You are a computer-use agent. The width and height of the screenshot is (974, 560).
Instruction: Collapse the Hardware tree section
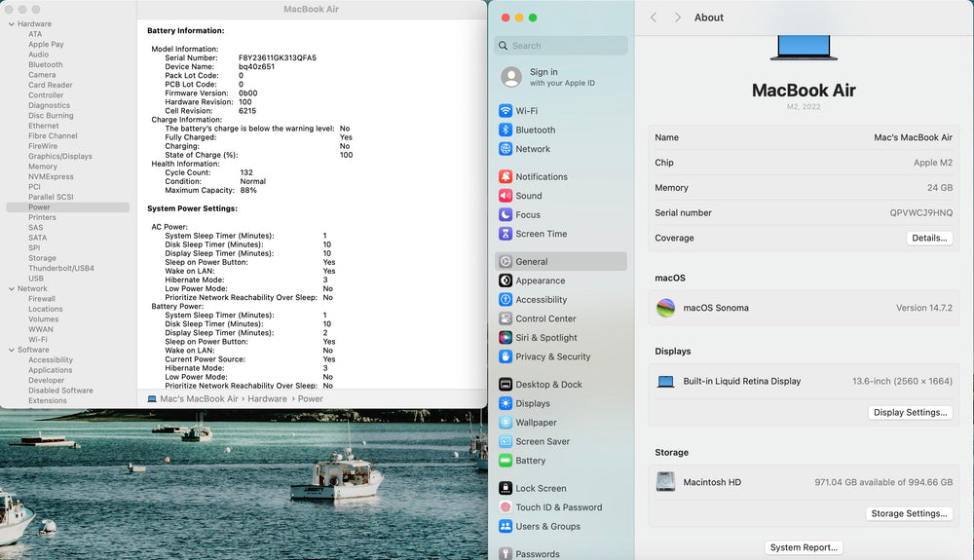pyautogui.click(x=11, y=24)
